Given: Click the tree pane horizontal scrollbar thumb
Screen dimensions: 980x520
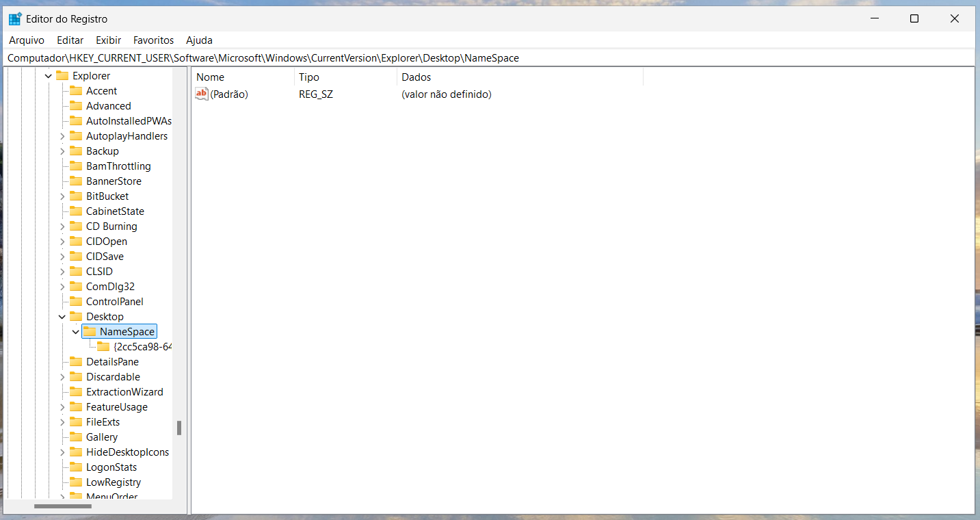Looking at the screenshot, I should [x=63, y=506].
